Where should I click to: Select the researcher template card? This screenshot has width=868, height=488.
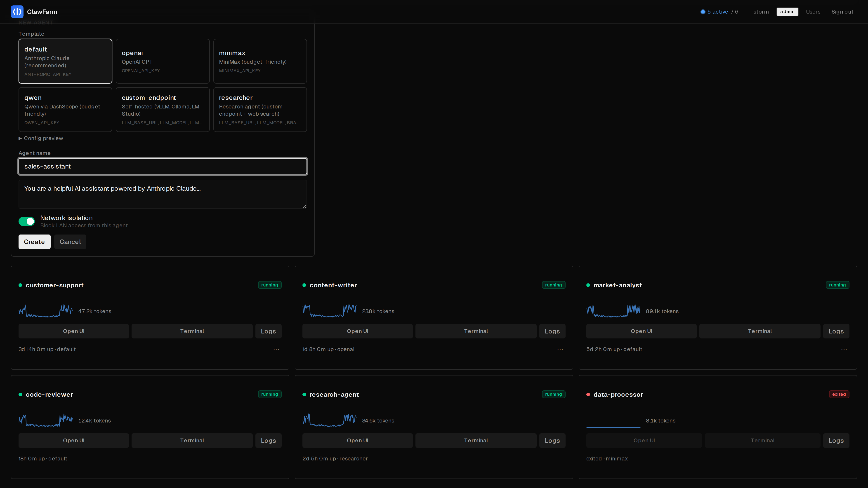point(260,109)
